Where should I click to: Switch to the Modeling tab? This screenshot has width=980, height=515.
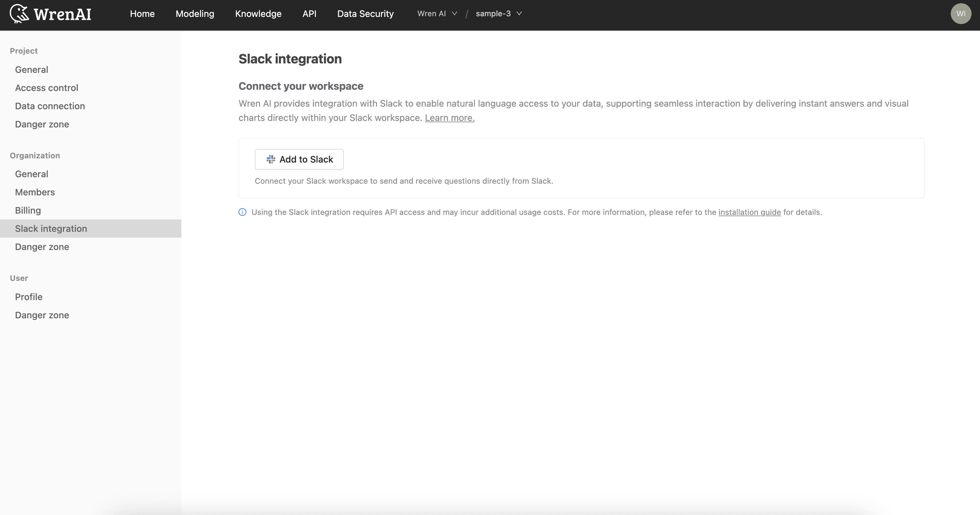coord(195,13)
